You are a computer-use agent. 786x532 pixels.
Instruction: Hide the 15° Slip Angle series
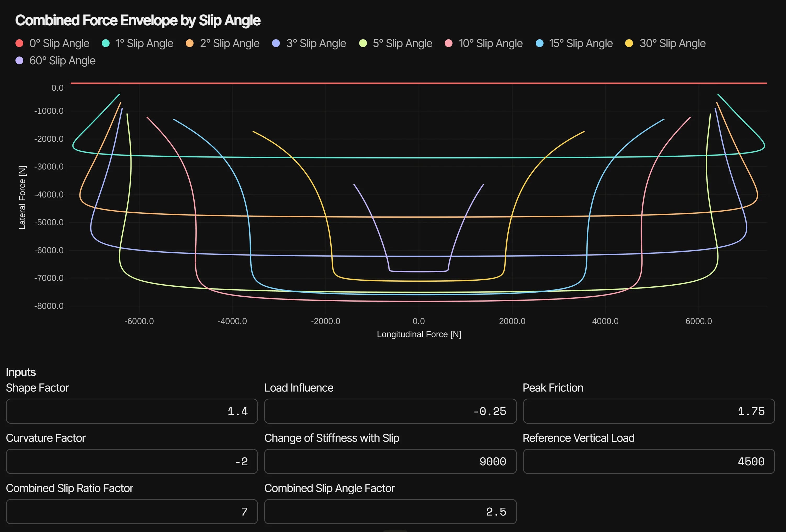pos(574,43)
